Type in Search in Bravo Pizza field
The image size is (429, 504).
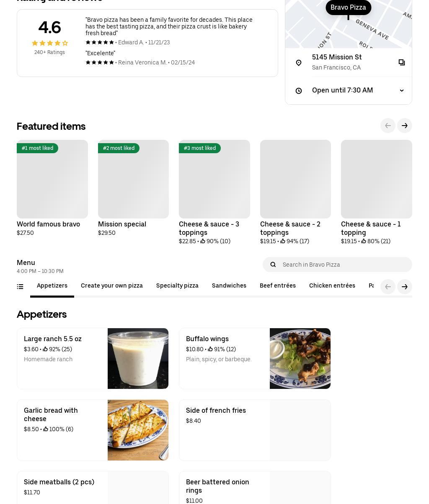(344, 265)
